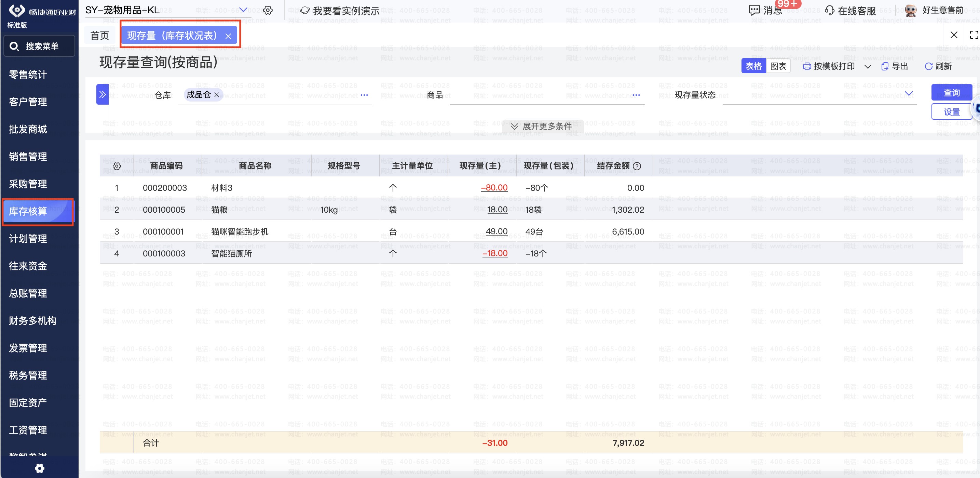This screenshot has height=478, width=980.
Task: Click the 我要看实例演示 icon
Action: [305, 10]
